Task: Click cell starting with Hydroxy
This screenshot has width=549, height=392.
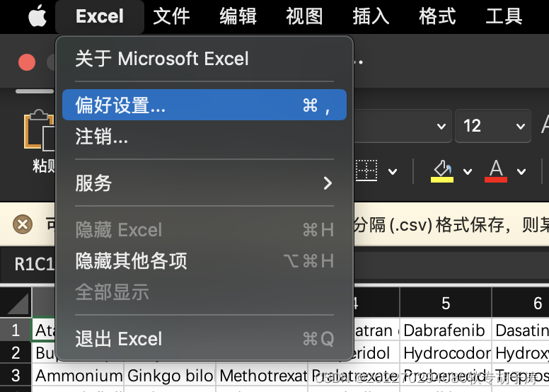Action: pos(521,353)
